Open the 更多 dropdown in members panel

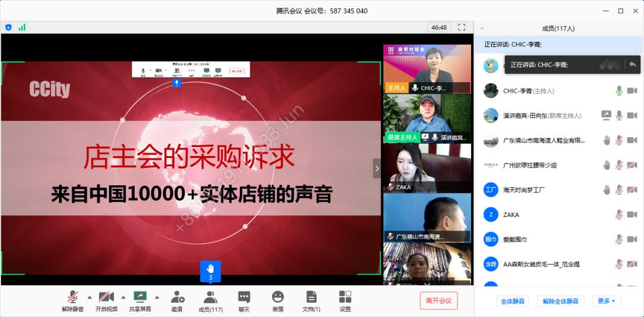click(x=606, y=301)
